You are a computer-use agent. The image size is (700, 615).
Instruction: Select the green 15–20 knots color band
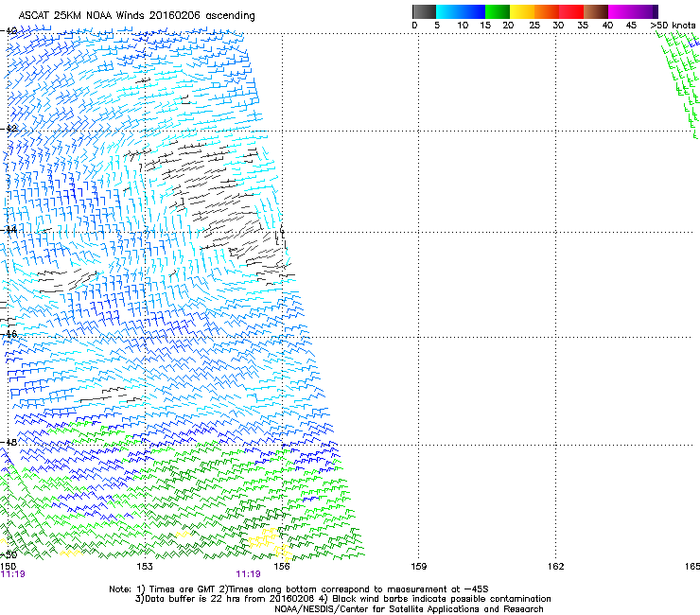point(498,11)
